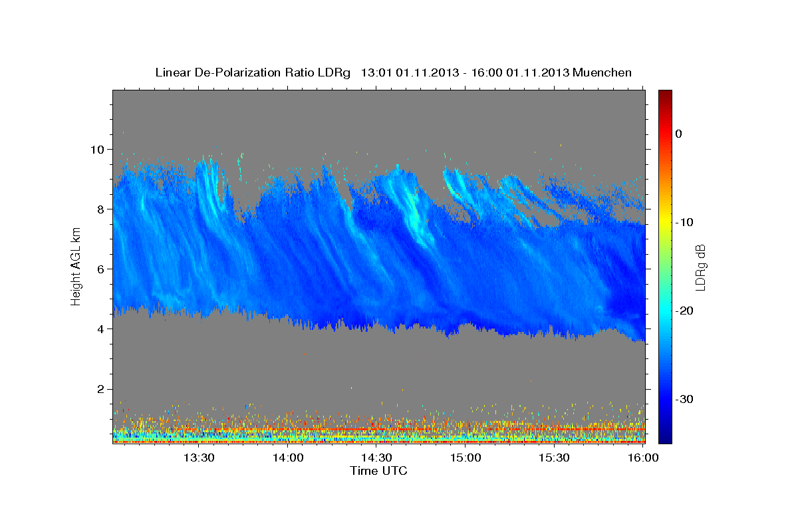Click the colorbar value -20
The image size is (798, 532).
pos(685,311)
